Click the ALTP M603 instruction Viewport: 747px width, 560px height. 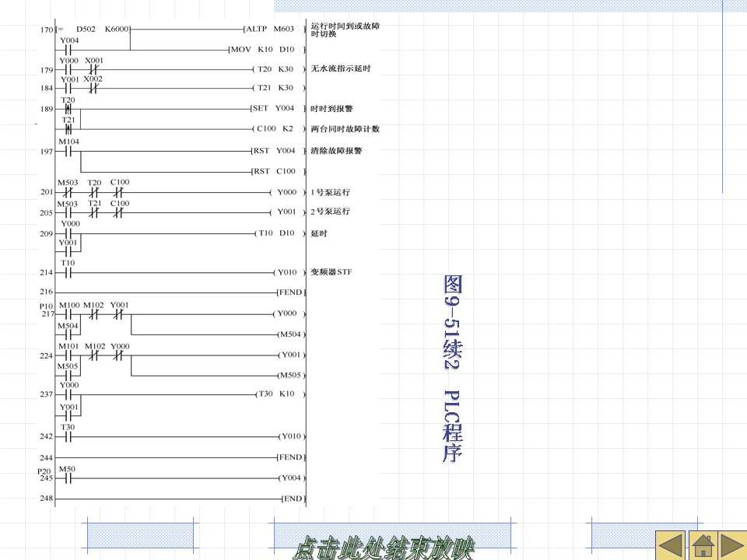point(270,29)
